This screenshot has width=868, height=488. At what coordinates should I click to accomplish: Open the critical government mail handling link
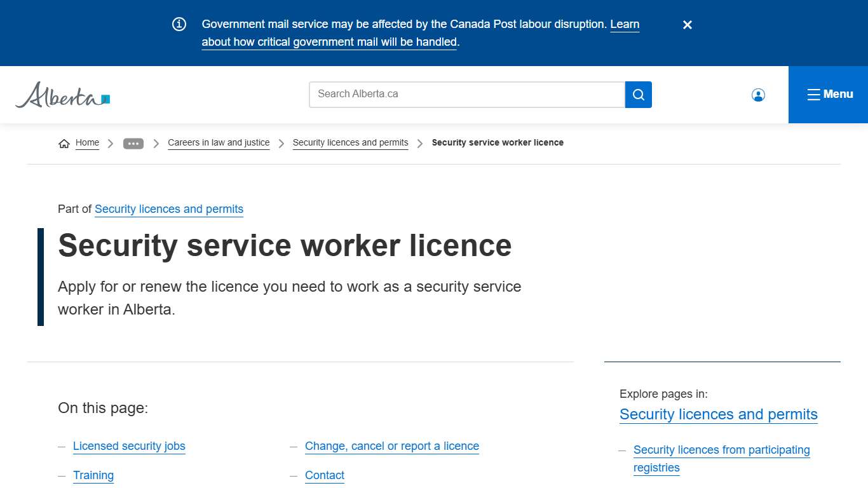tap(330, 42)
